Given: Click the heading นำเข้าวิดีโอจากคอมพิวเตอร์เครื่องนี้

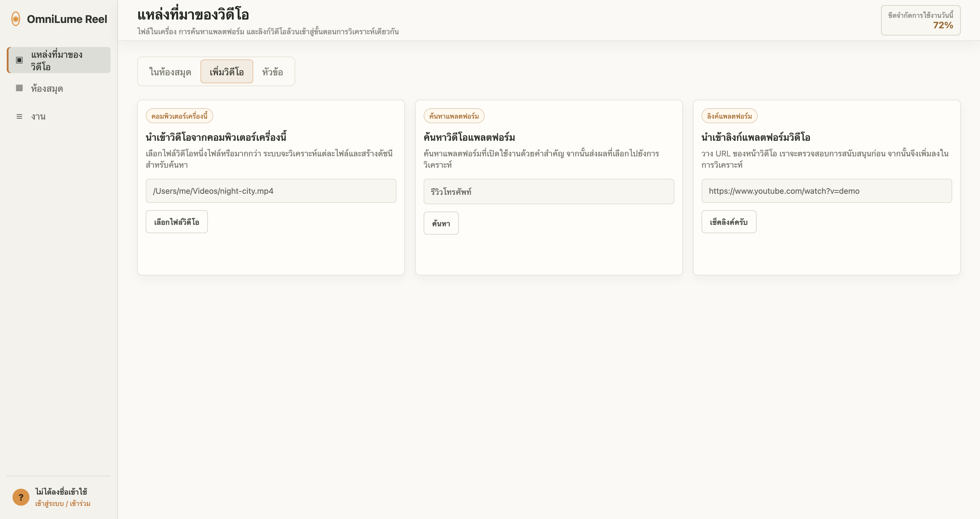Looking at the screenshot, I should click(216, 137).
